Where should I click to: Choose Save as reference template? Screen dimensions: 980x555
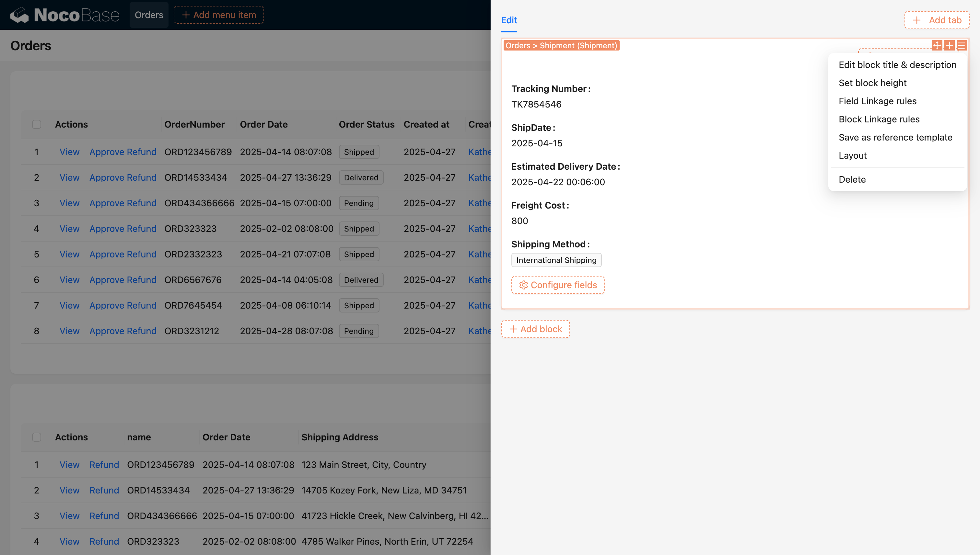(897, 137)
